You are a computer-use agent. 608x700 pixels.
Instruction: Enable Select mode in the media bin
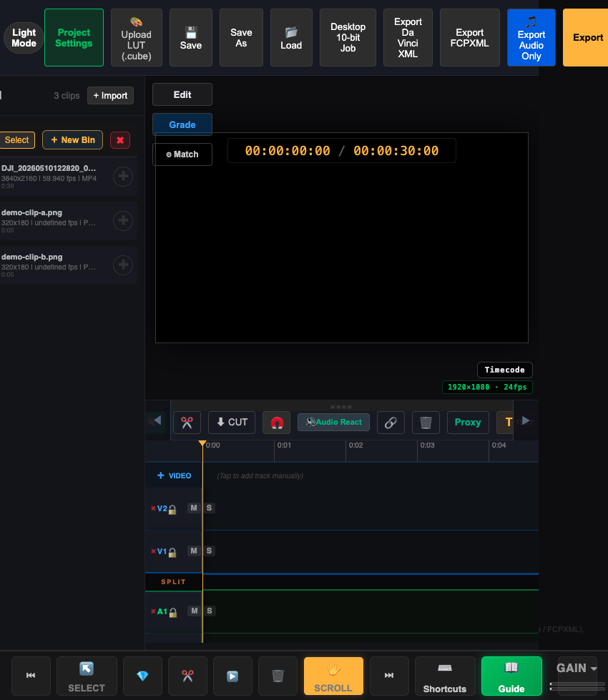(x=17, y=140)
